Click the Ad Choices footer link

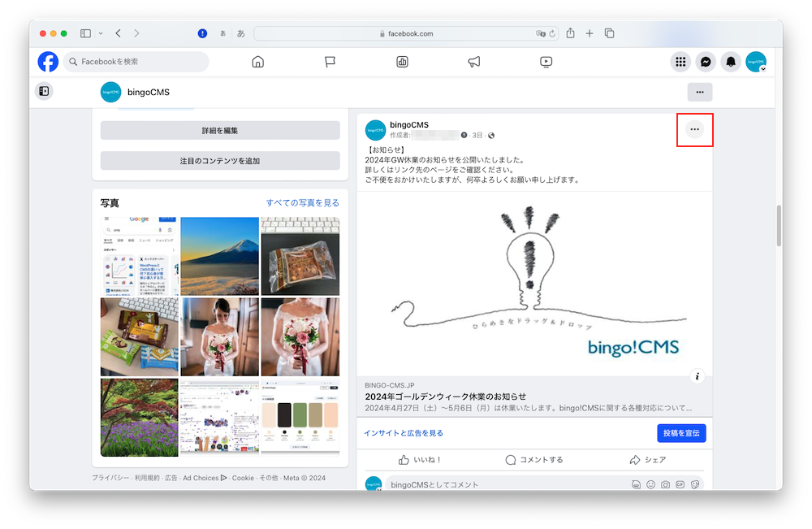coord(205,478)
